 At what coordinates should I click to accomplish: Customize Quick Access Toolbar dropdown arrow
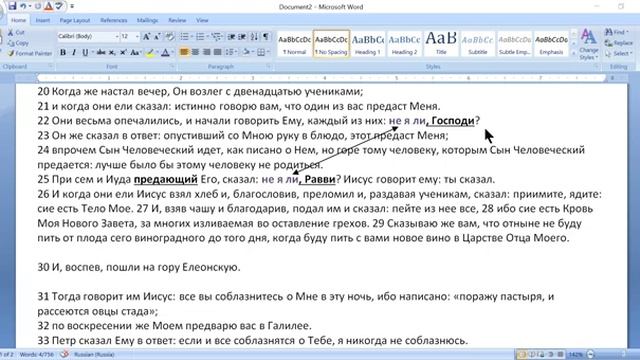pos(72,7)
